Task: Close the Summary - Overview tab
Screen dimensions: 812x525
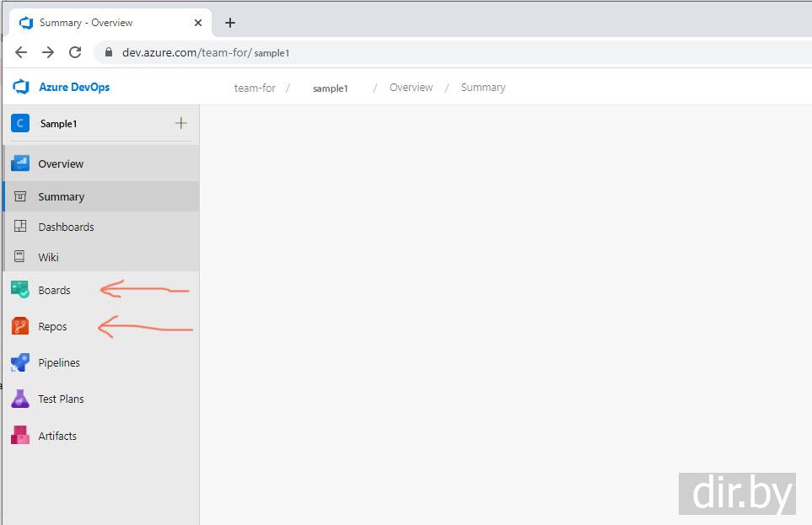Action: [x=198, y=23]
